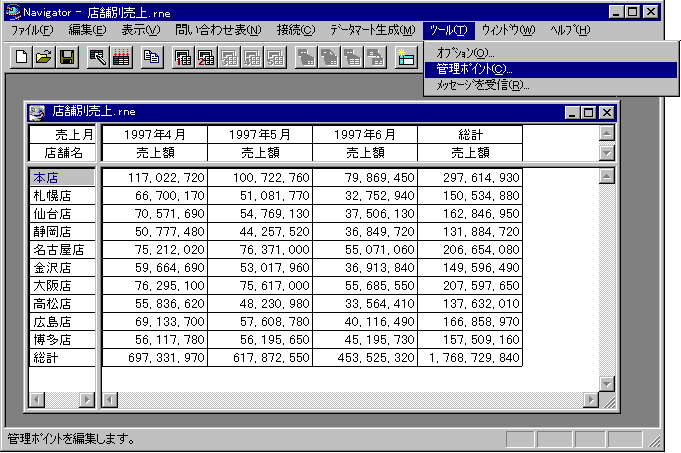Viewport: 681px width, 453px height.
Task: Click the table with pointer toolbar icon
Action: click(x=98, y=58)
